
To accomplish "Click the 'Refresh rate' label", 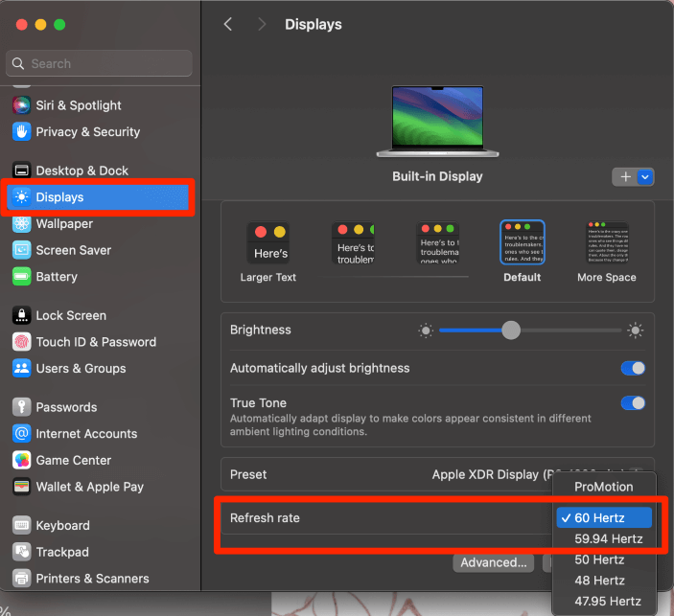I will [265, 517].
